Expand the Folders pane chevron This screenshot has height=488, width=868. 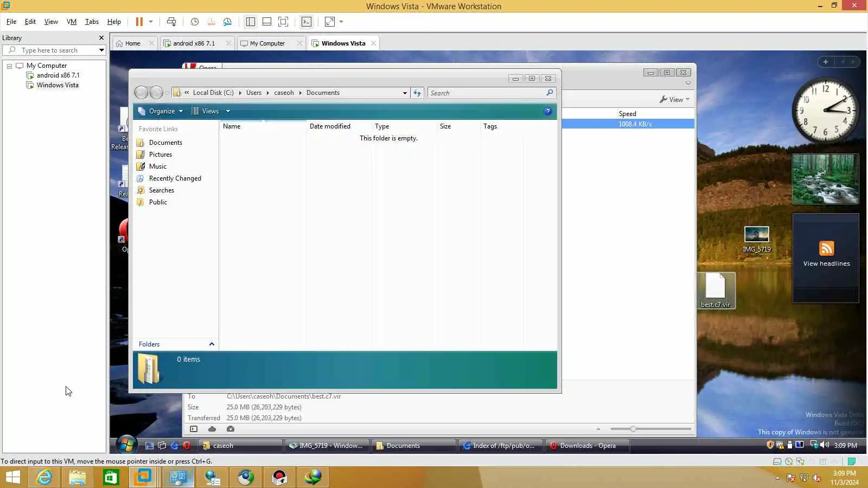pyautogui.click(x=212, y=344)
